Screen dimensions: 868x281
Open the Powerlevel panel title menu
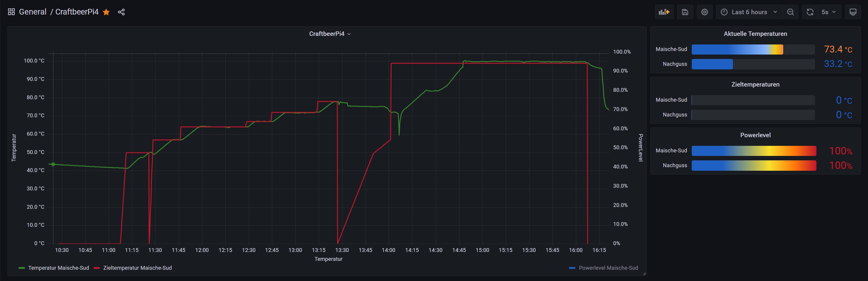pyautogui.click(x=755, y=135)
